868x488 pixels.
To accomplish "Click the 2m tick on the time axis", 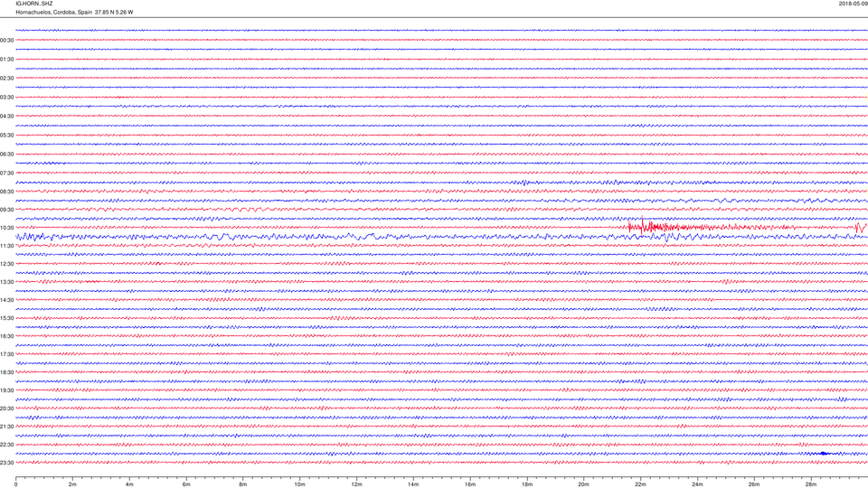I will [72, 484].
